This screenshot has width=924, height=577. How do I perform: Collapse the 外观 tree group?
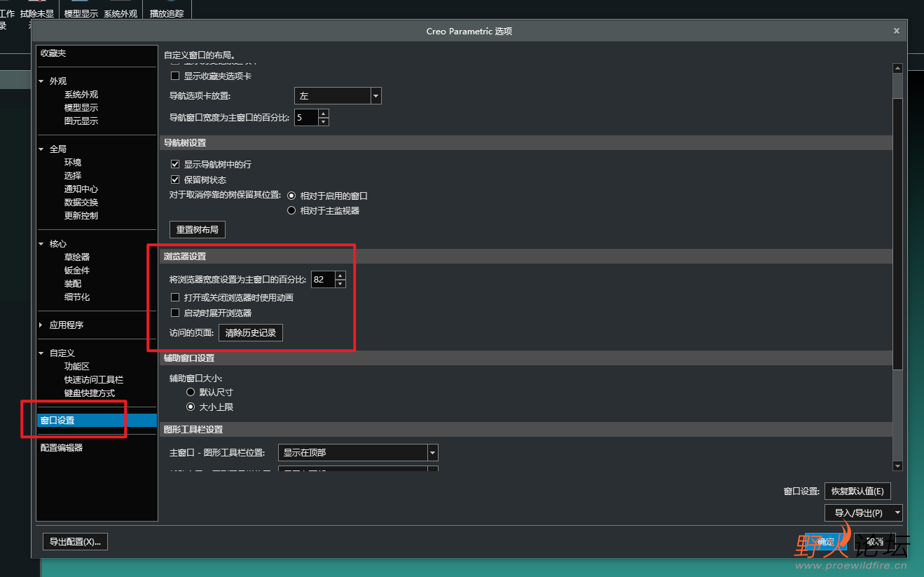(x=41, y=81)
